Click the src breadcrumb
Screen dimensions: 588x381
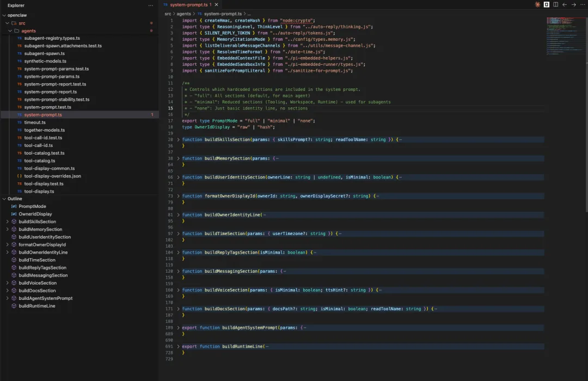point(168,14)
